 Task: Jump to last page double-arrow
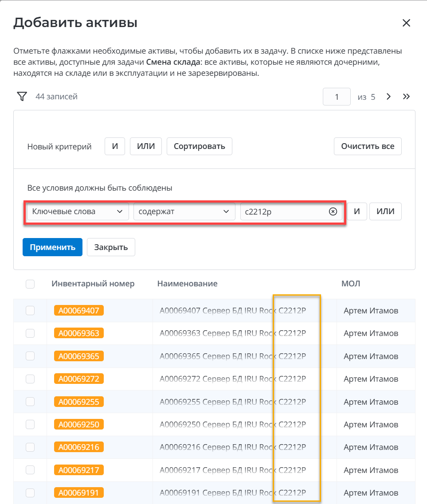pyautogui.click(x=406, y=96)
